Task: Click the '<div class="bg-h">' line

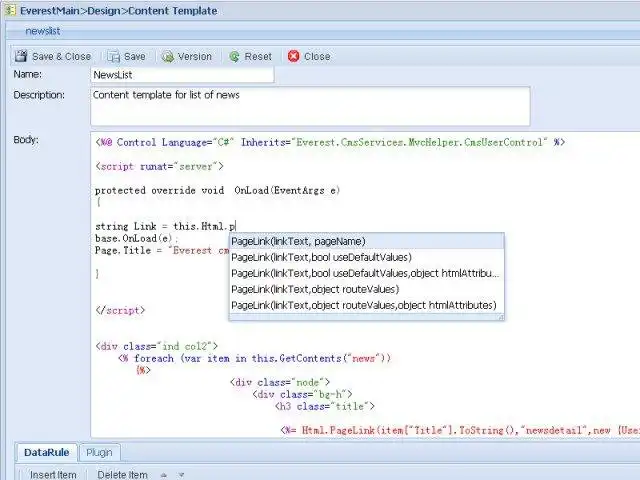Action: coord(302,394)
